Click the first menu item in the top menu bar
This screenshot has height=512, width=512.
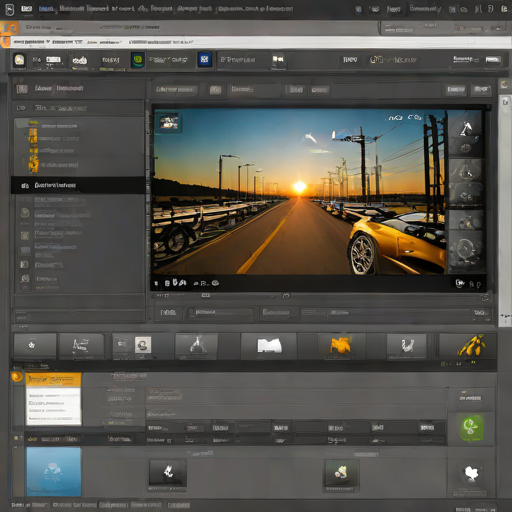click(27, 9)
